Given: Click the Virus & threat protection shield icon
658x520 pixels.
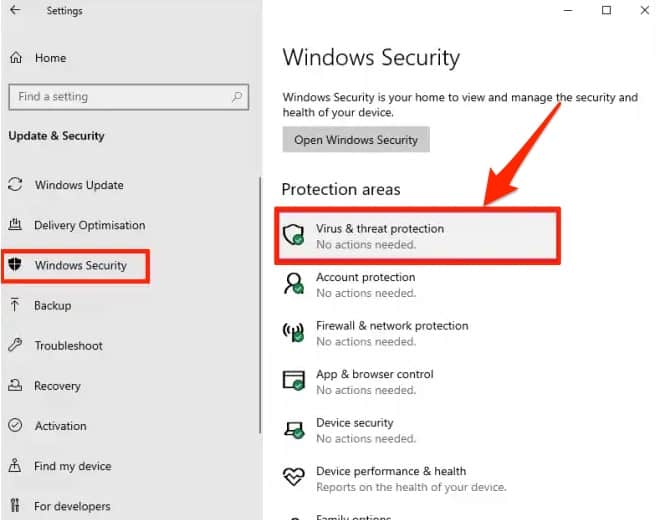Looking at the screenshot, I should pyautogui.click(x=294, y=236).
